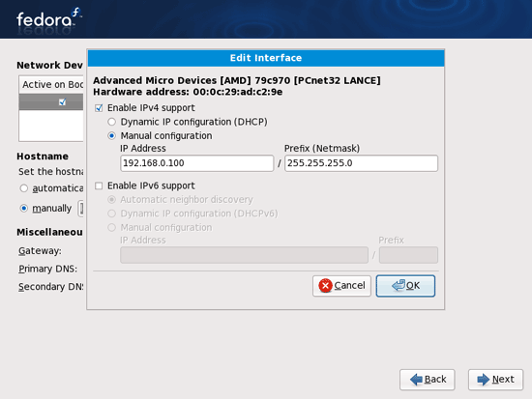Click the red X icon on Cancel
The height and width of the screenshot is (399, 532).
[325, 286]
